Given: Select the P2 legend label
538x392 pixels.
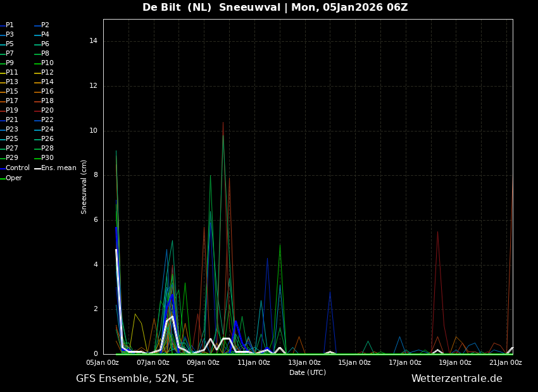Looking at the screenshot, I should pyautogui.click(x=42, y=25).
